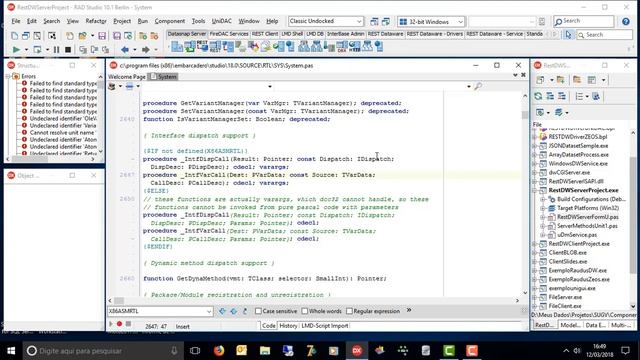Viewport: 640px width, 360px height.
Task: Stop program with black square icon
Action: click(68, 49)
